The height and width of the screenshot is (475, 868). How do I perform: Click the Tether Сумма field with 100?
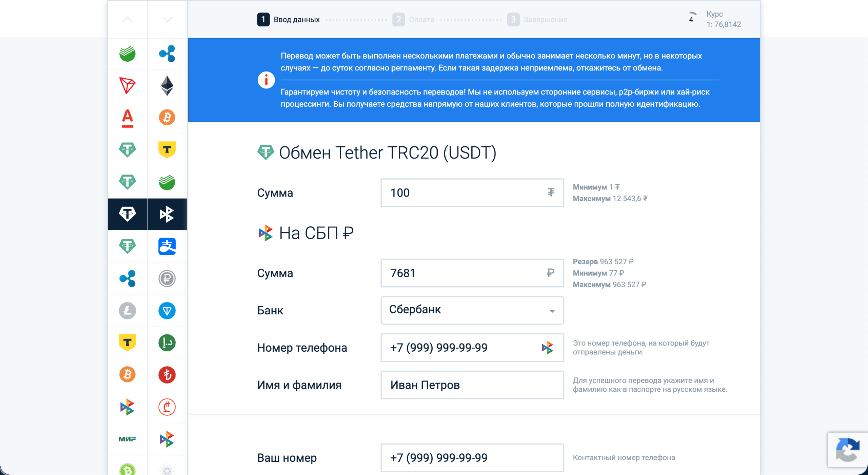472,193
